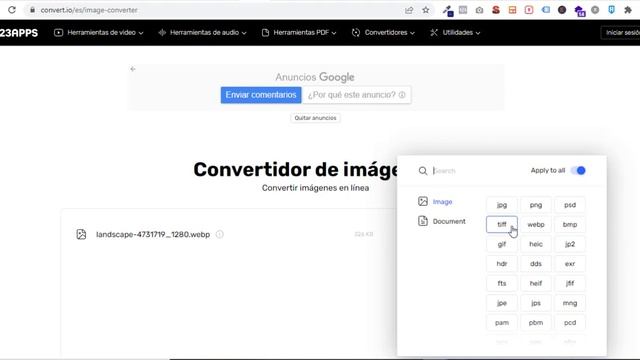Choose mng output format
640x360 pixels.
[570, 303]
